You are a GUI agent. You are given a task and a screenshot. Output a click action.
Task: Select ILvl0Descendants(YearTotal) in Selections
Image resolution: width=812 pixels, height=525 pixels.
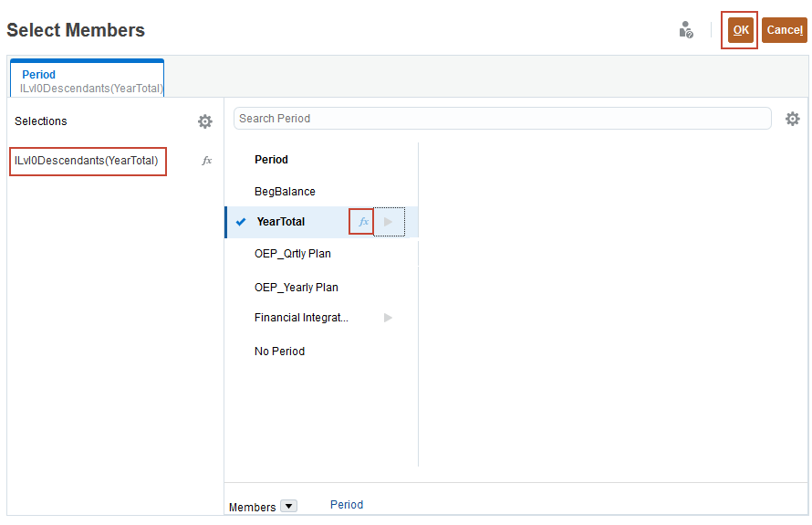[87, 161]
